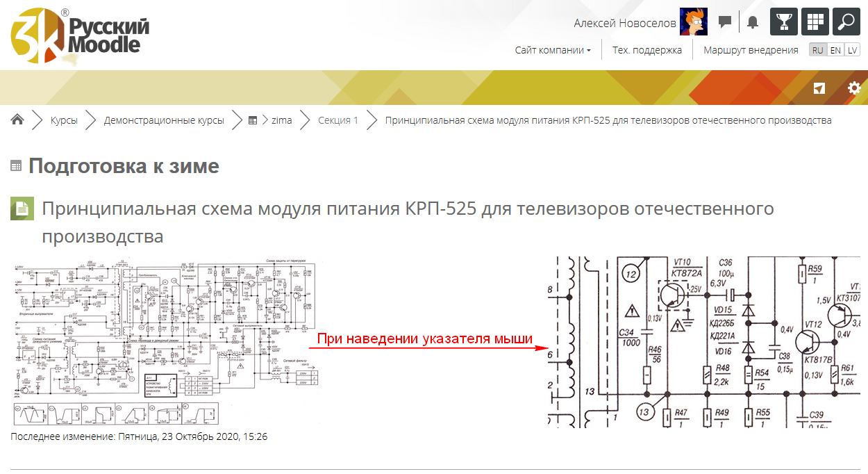Open the settings gear icon
Viewport: 868px width, 474px height.
point(853,88)
